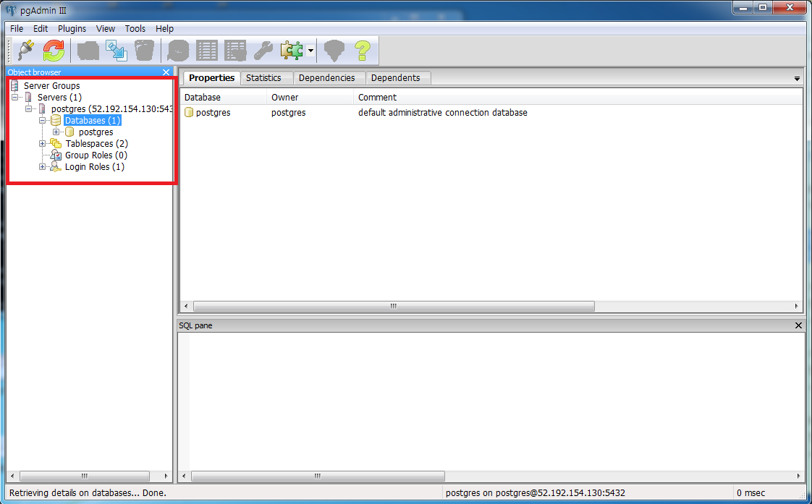This screenshot has height=504, width=812.
Task: Click the plugins puzzle-piece icon
Action: [292, 50]
